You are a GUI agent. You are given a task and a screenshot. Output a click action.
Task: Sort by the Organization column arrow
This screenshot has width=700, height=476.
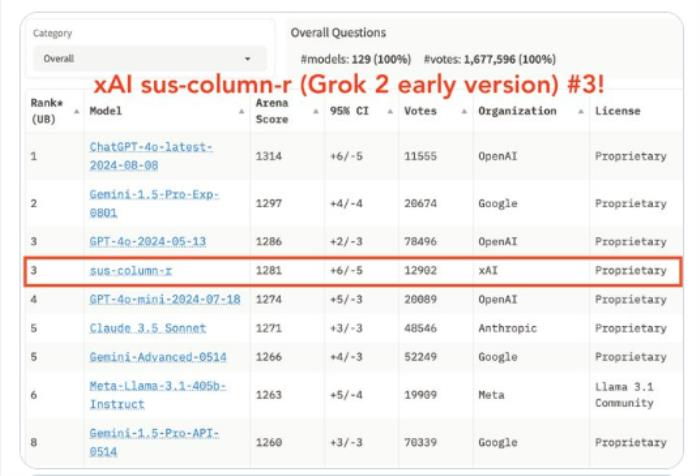pos(580,111)
